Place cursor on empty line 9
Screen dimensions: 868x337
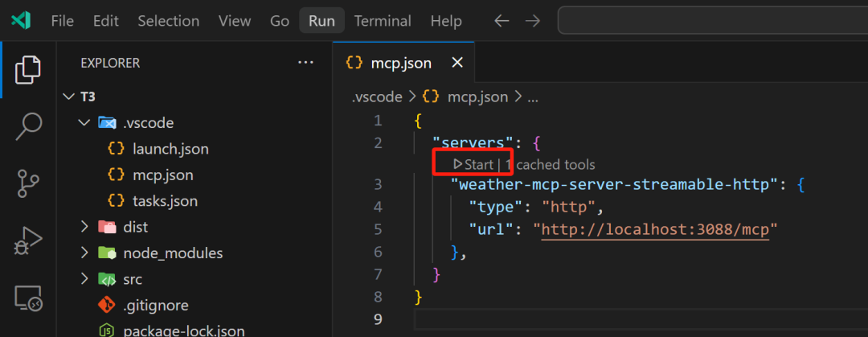pyautogui.click(x=641, y=319)
